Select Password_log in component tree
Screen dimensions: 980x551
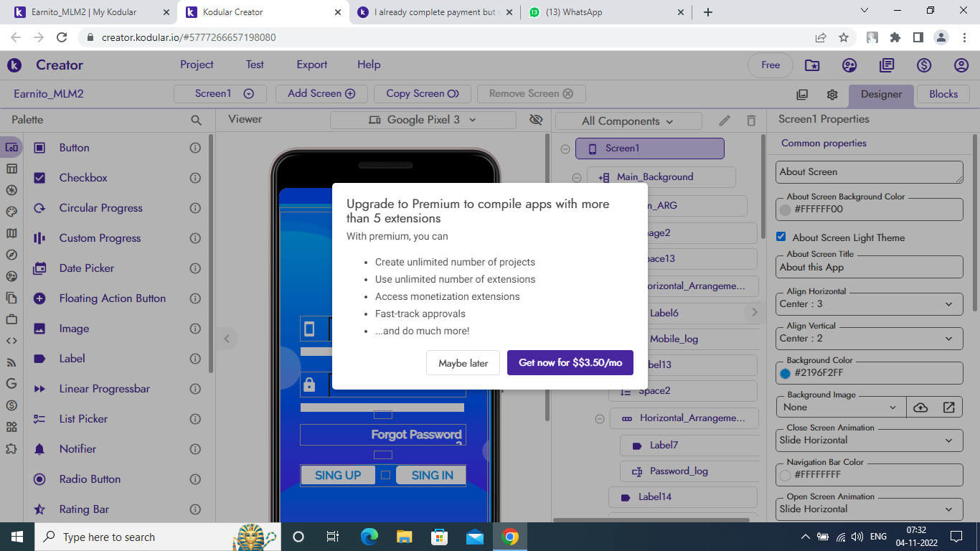pyautogui.click(x=689, y=471)
